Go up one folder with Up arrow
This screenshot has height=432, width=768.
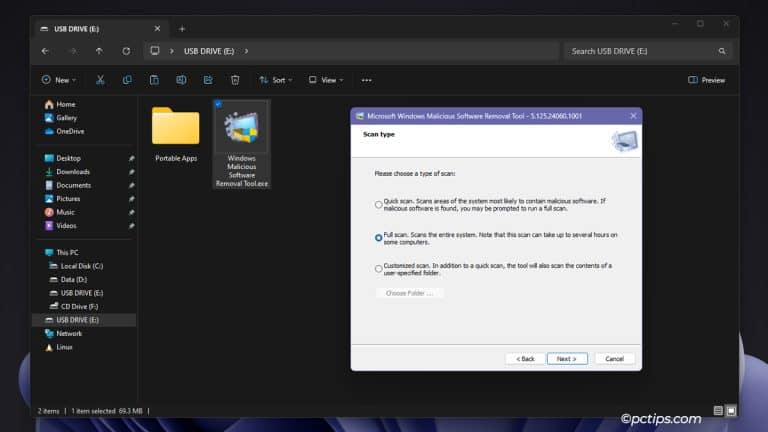pyautogui.click(x=99, y=51)
